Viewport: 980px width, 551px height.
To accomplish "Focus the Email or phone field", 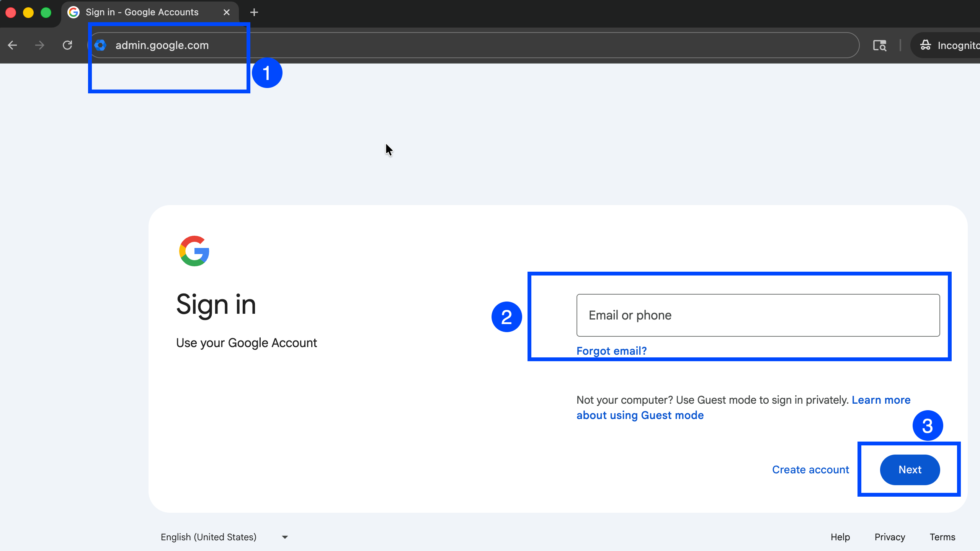I will 758,315.
